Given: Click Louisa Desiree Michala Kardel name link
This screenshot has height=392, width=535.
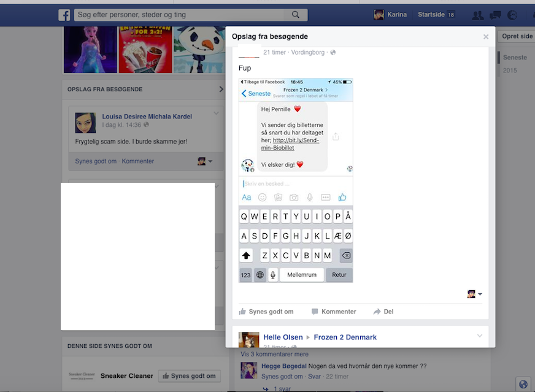Looking at the screenshot, I should tap(147, 117).
